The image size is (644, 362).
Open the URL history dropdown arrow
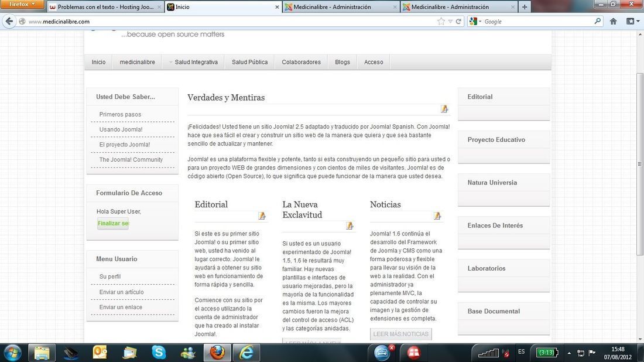(450, 21)
